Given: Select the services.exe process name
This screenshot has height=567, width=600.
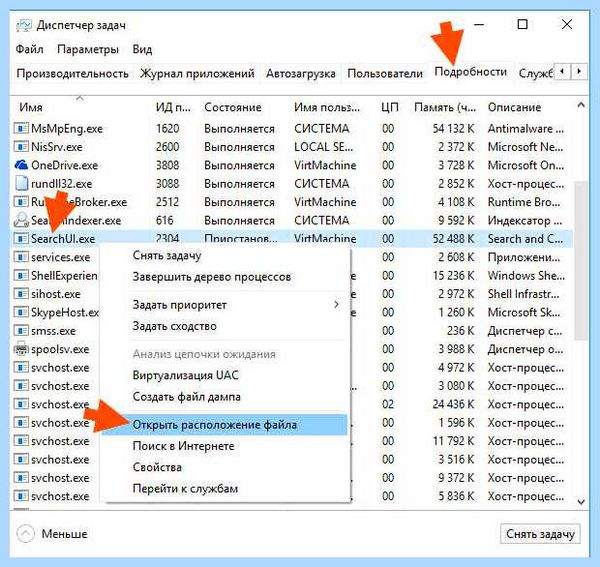Looking at the screenshot, I should coord(60,257).
